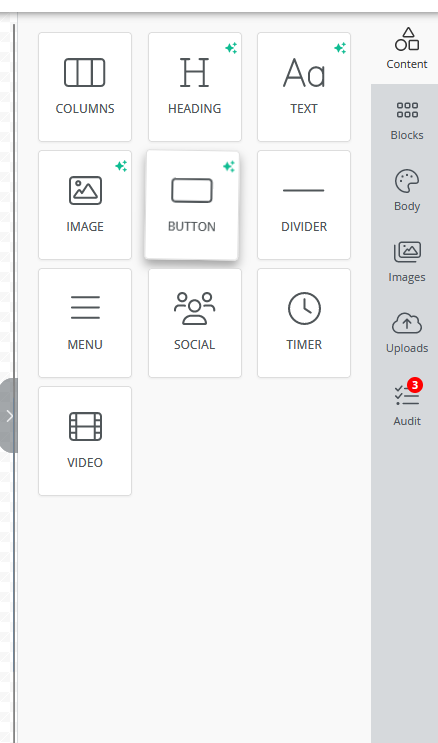438x743 pixels.
Task: Collapse the panel using side chevron handle
Action: point(9,416)
